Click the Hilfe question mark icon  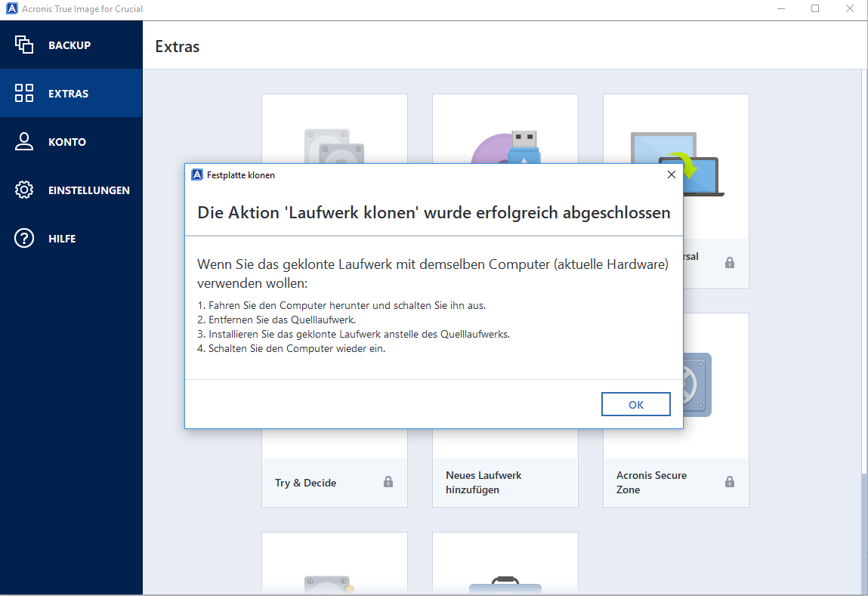(24, 239)
